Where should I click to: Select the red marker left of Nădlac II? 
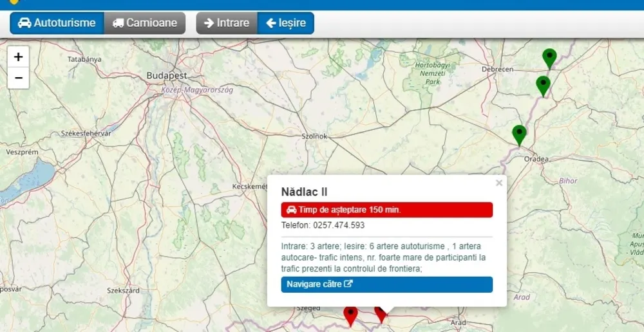coord(350,316)
